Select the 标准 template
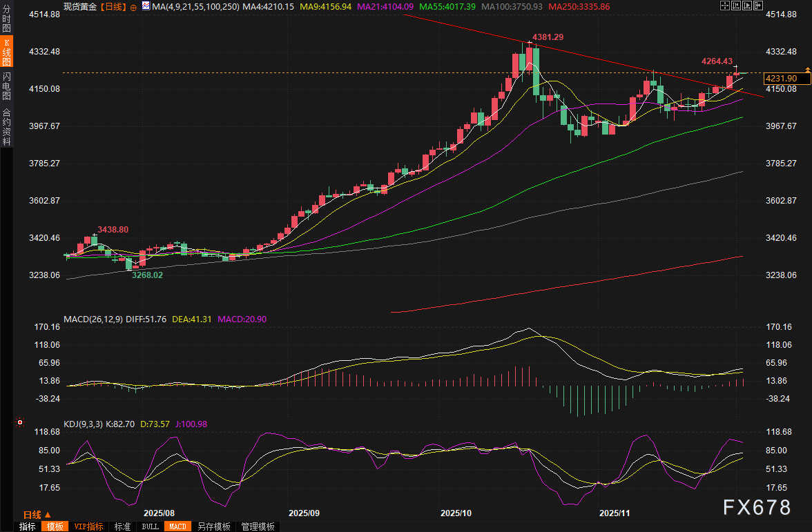The width and height of the screenshot is (812, 532). click(x=122, y=526)
